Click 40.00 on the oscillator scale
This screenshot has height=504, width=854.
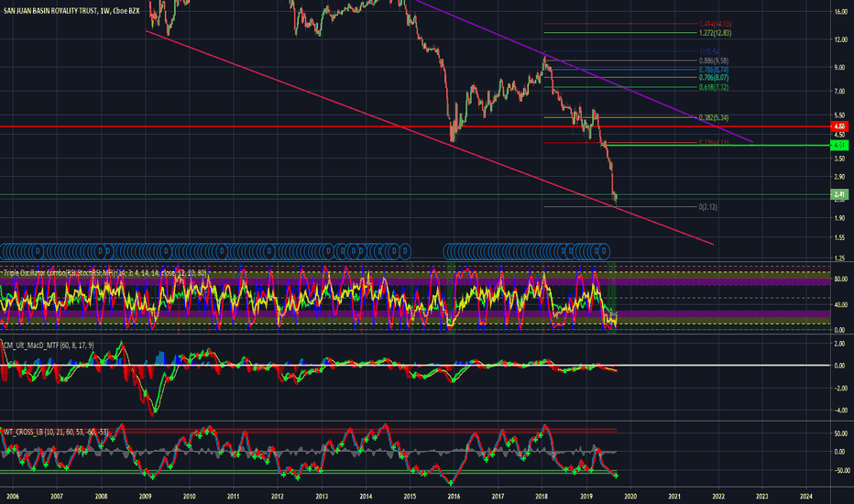click(x=840, y=305)
